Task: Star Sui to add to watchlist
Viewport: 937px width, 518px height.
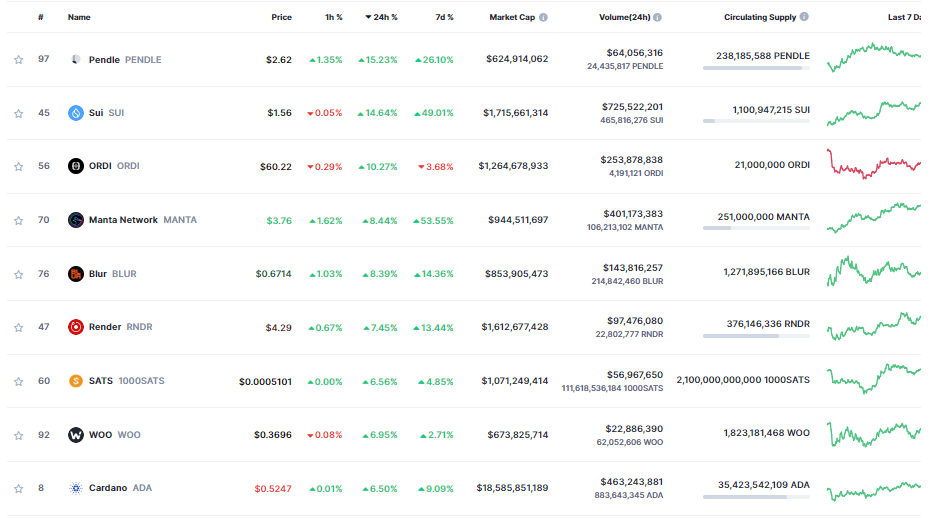Action: 19,113
